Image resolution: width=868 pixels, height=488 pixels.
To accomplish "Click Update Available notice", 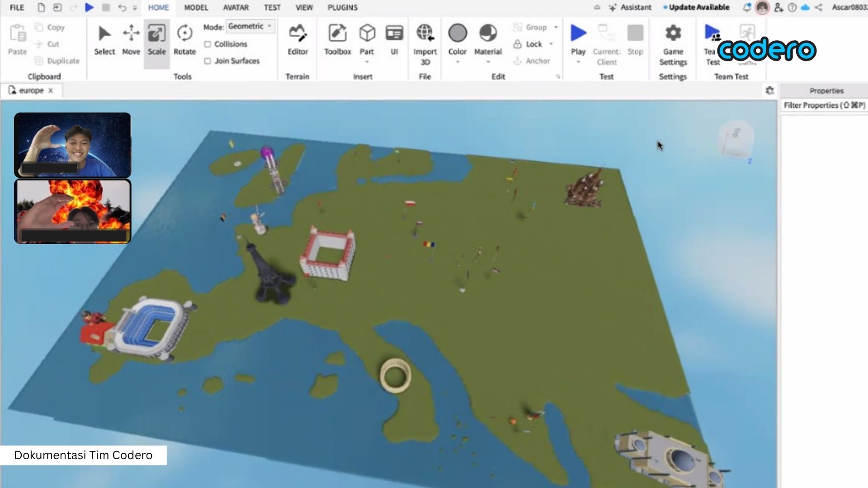I will 696,7.
